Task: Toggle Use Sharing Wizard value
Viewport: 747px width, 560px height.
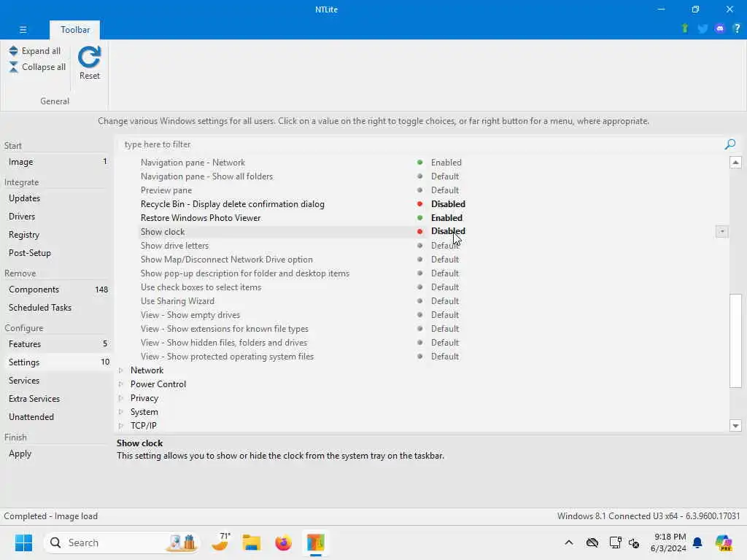Action: pos(445,301)
